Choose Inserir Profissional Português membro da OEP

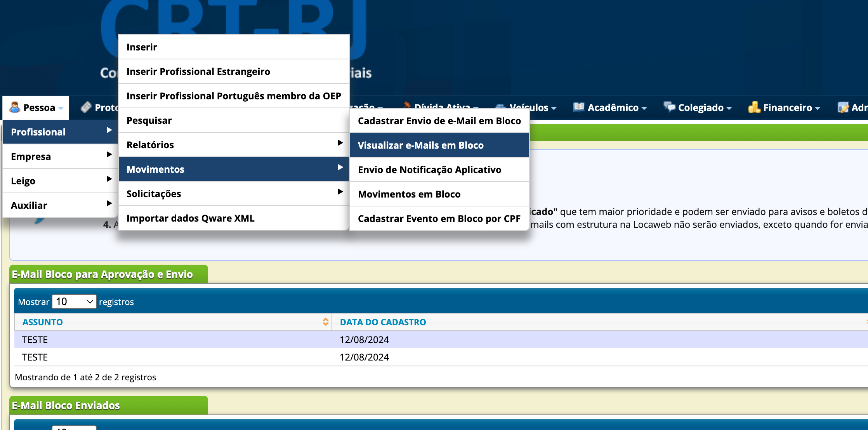coord(234,96)
